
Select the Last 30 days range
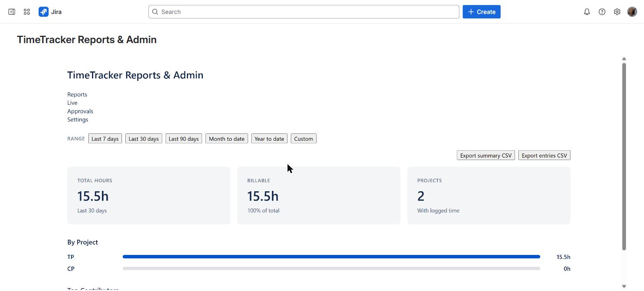pyautogui.click(x=144, y=139)
